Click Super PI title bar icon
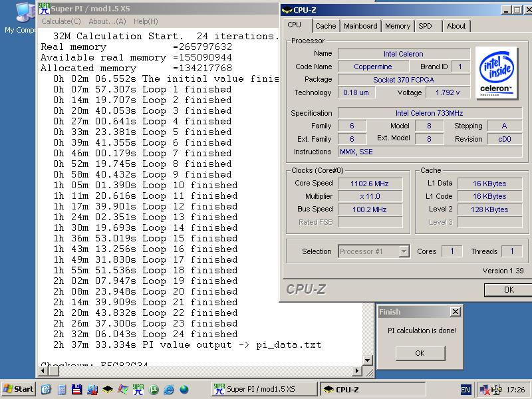 click(x=44, y=9)
